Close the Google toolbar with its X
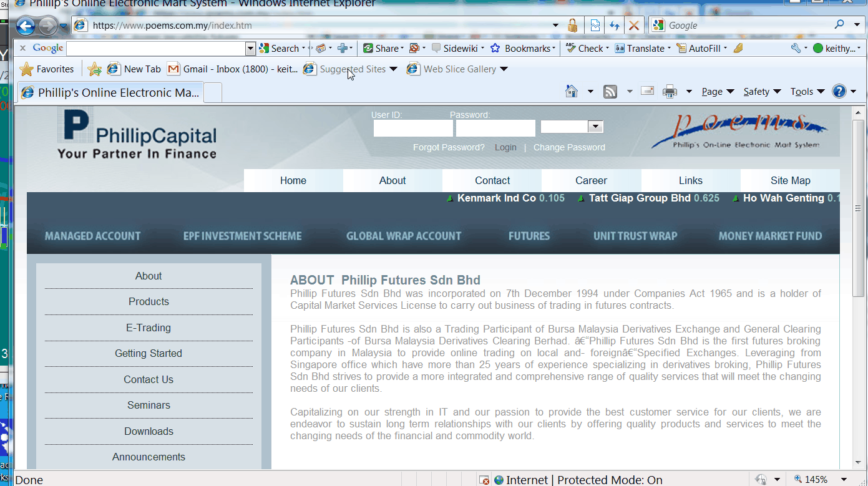 (22, 48)
